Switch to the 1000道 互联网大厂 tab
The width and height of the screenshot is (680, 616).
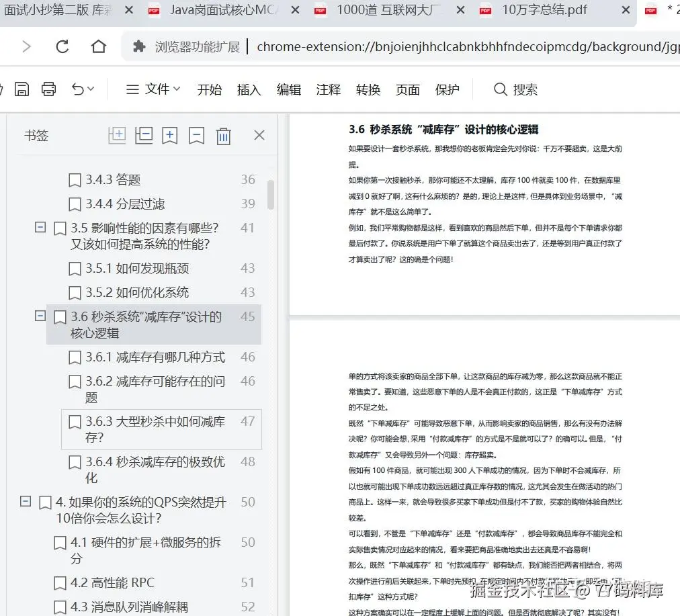[x=390, y=10]
